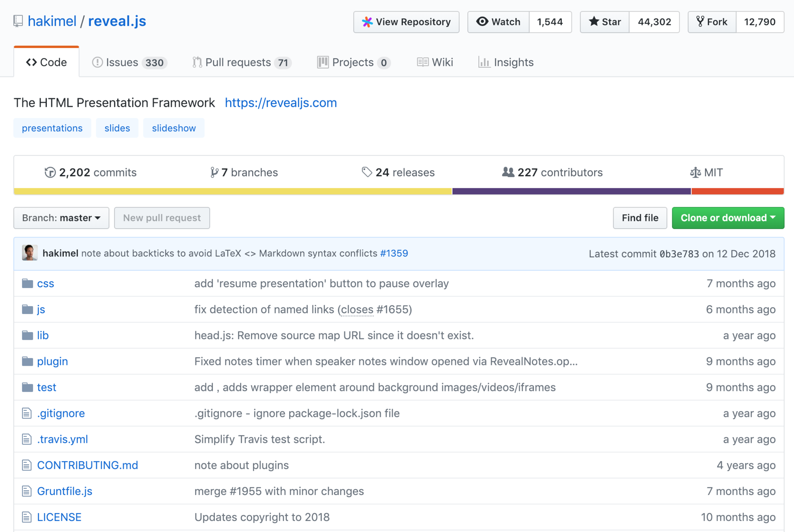Switch to the Pull requests tab
Viewport: 794px width, 532px height.
[x=242, y=62]
